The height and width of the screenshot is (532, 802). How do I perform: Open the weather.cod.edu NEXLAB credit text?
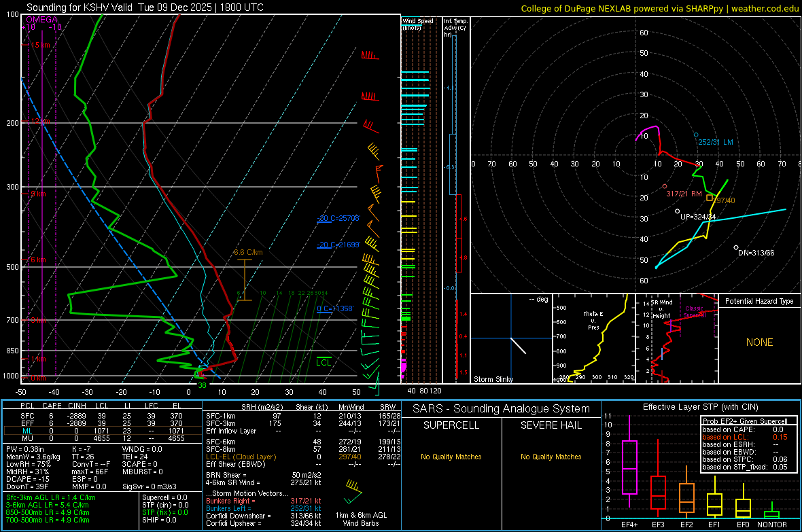pos(659,8)
